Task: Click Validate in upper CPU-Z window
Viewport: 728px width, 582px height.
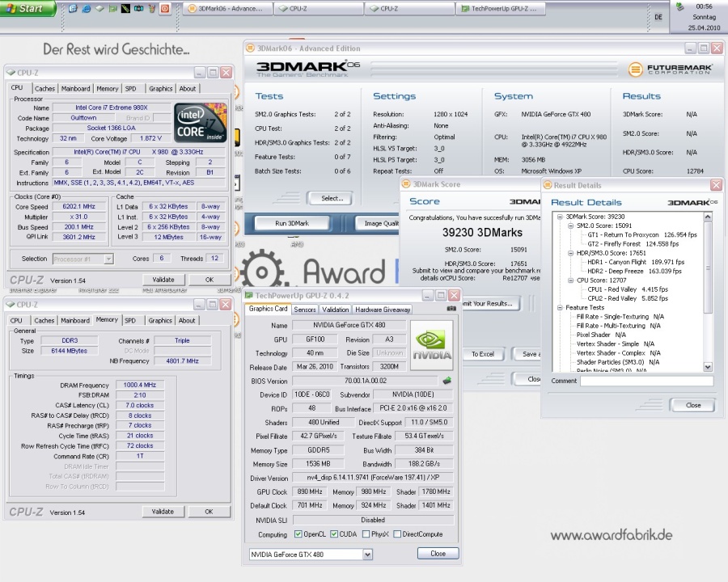Action: [x=163, y=280]
